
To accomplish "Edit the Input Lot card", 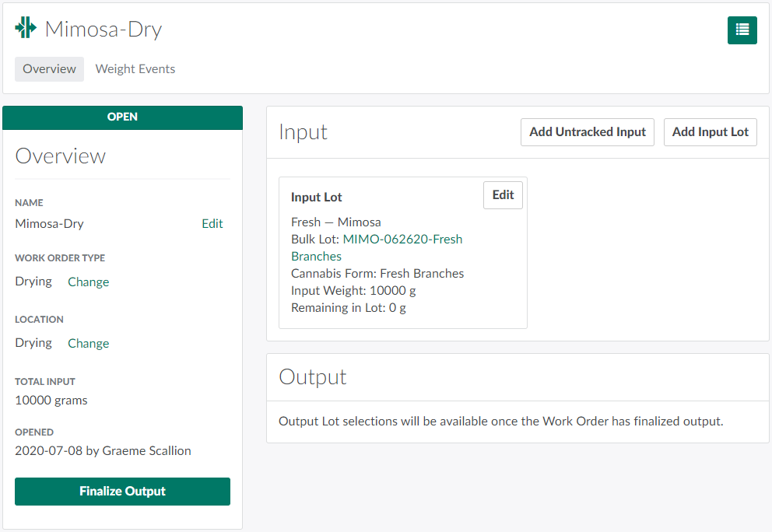I will [503, 195].
